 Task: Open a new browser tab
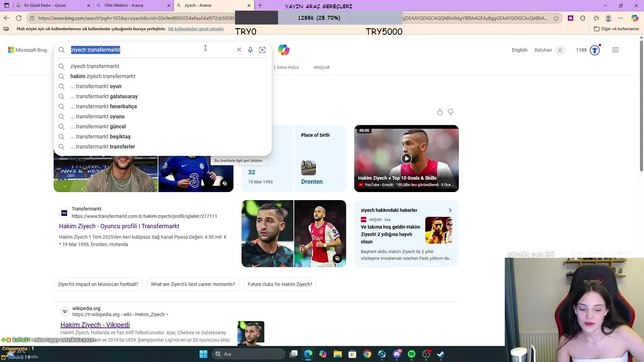(x=260, y=6)
